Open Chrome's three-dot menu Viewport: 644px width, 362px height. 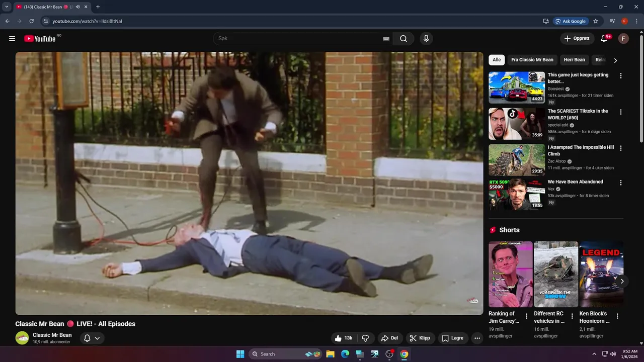click(636, 21)
